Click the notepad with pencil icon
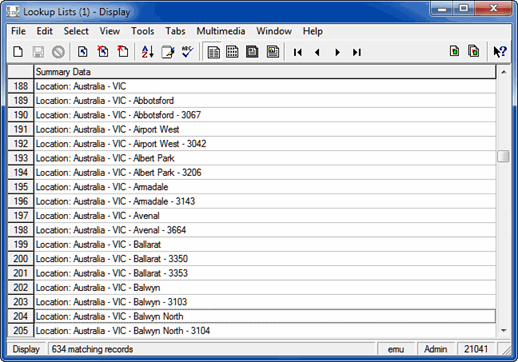 [x=168, y=52]
